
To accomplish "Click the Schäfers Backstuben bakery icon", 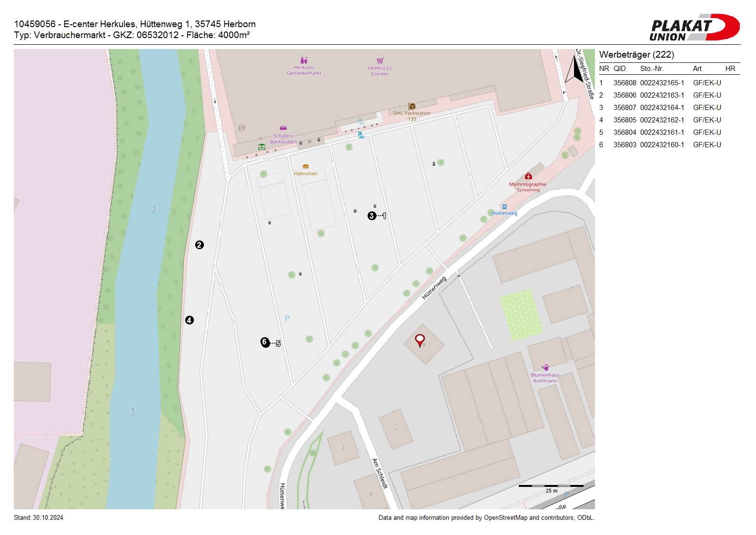I will (x=283, y=128).
